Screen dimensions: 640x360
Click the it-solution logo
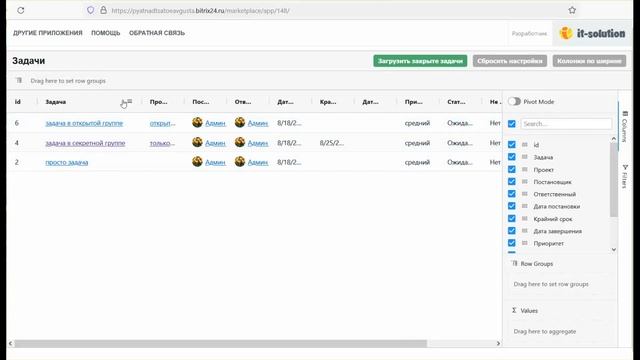tap(592, 33)
